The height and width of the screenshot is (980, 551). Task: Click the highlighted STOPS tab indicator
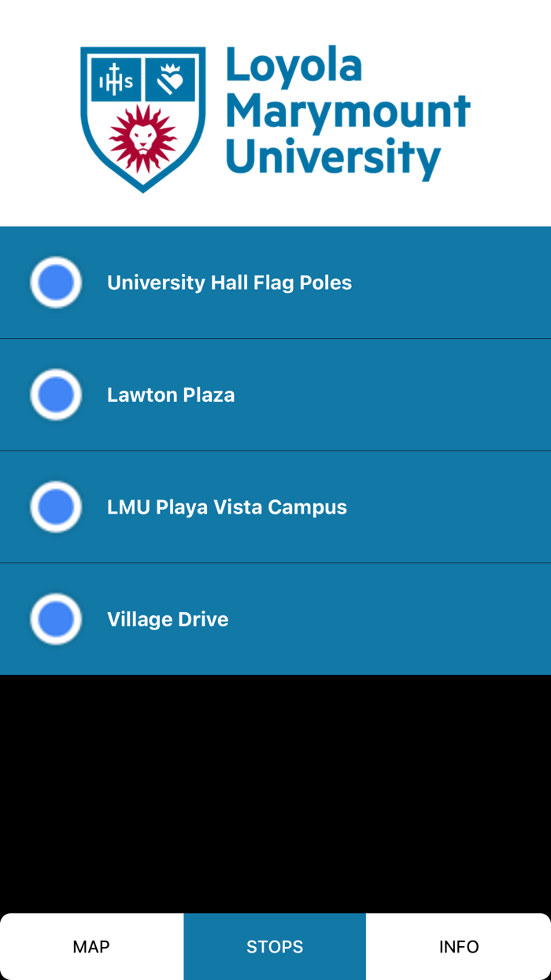275,945
